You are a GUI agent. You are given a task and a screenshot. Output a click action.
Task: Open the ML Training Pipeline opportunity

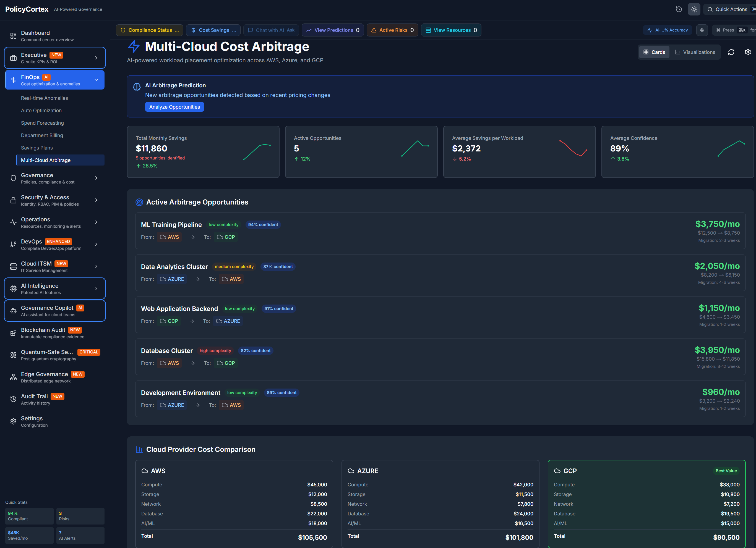[440, 231]
